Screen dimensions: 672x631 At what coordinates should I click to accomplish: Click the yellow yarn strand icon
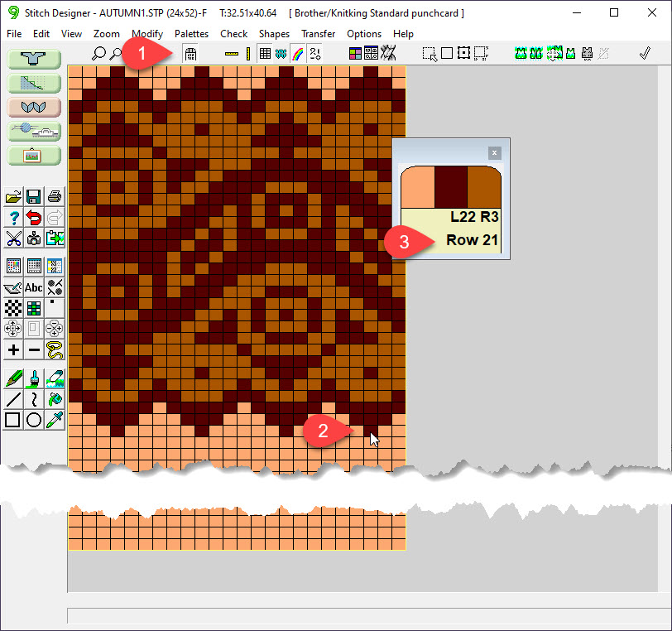[55, 350]
